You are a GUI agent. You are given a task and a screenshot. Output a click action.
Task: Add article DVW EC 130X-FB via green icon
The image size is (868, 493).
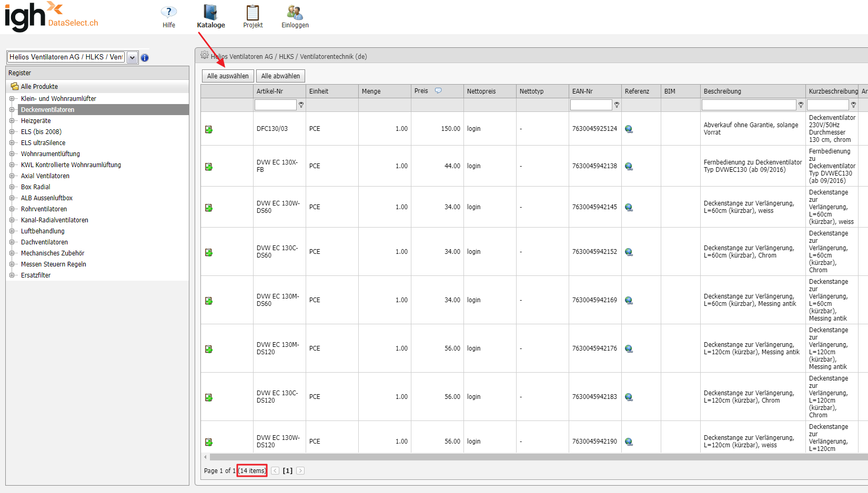coord(209,167)
